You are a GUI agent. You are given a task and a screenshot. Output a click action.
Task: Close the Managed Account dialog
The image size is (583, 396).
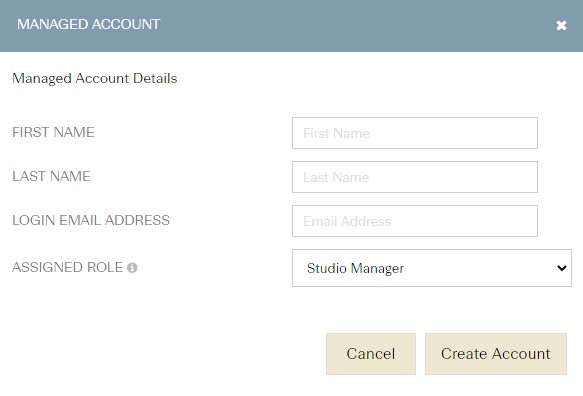561,25
